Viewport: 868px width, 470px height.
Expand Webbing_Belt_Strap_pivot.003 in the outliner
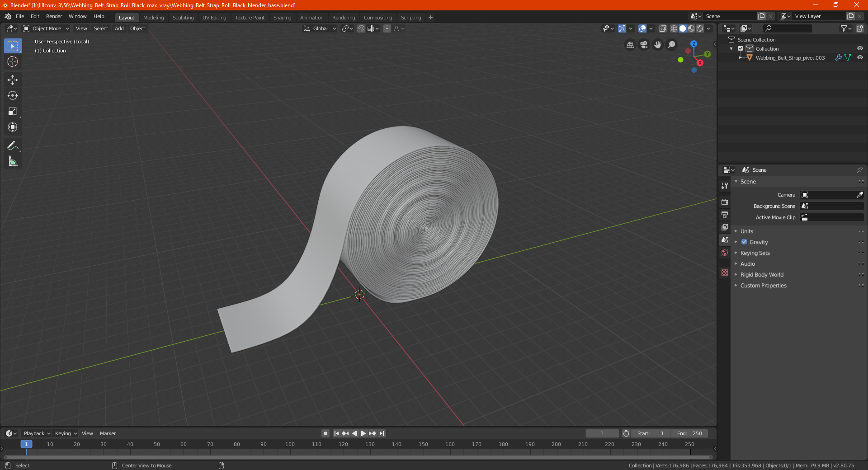tap(740, 57)
